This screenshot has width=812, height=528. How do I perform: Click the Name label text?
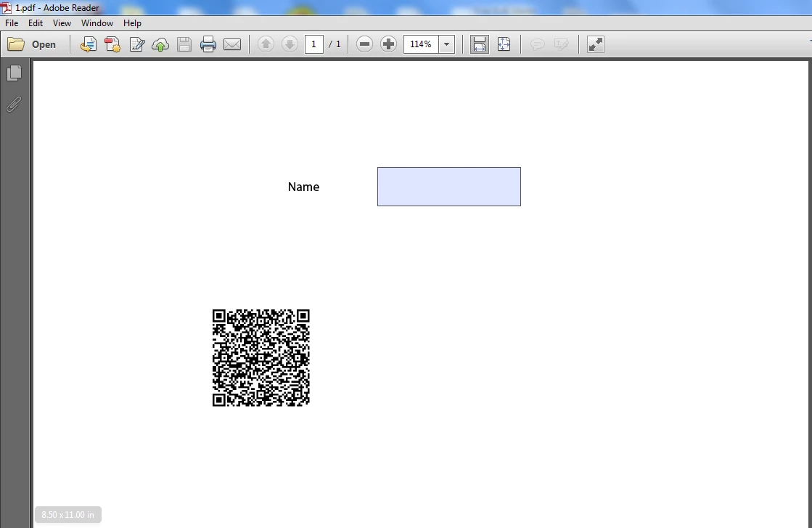(x=303, y=187)
